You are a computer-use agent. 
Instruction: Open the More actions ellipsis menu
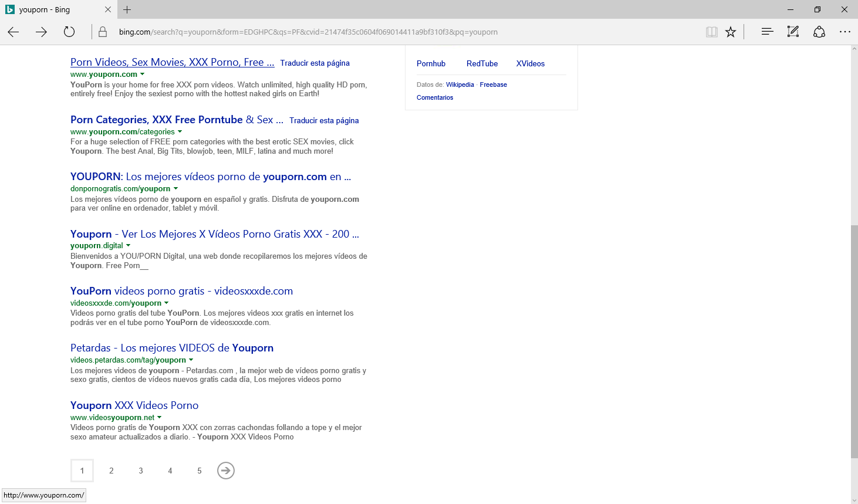pyautogui.click(x=845, y=32)
